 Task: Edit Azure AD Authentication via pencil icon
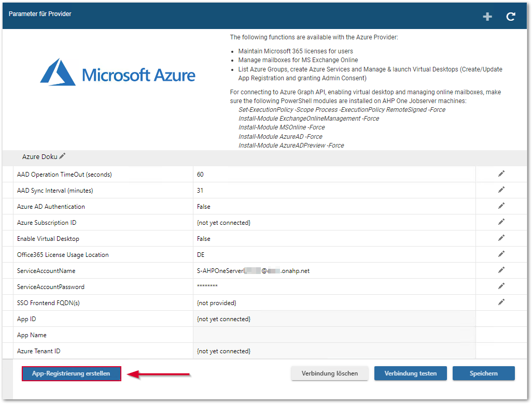(501, 206)
